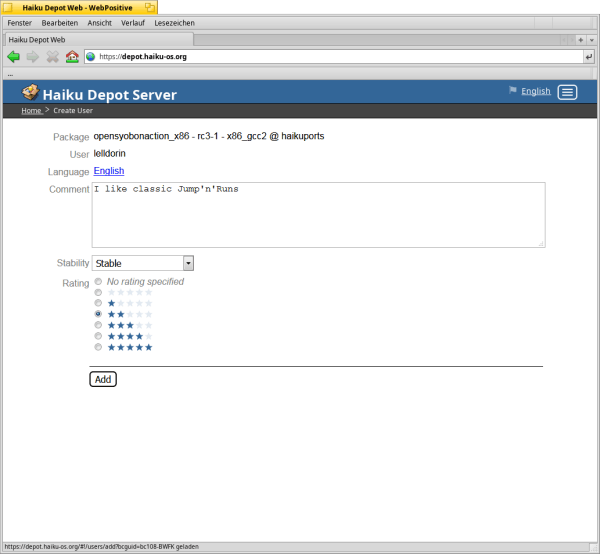Click the Haiku Depot Server logo icon
This screenshot has width=600, height=554.
(30, 94)
